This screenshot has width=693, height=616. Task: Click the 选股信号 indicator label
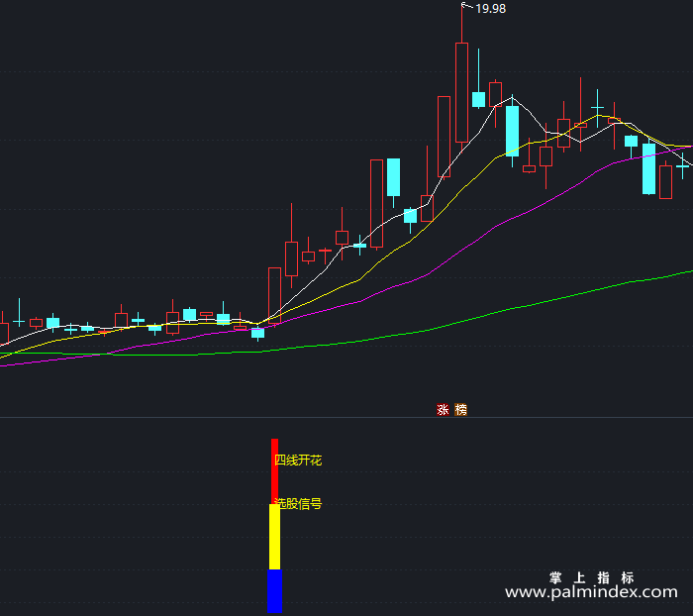(x=298, y=504)
